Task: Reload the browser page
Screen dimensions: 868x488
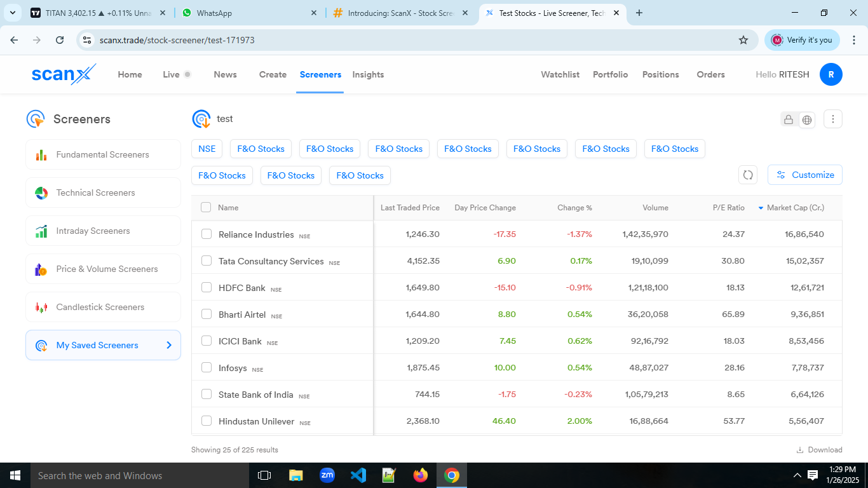Action: point(60,40)
